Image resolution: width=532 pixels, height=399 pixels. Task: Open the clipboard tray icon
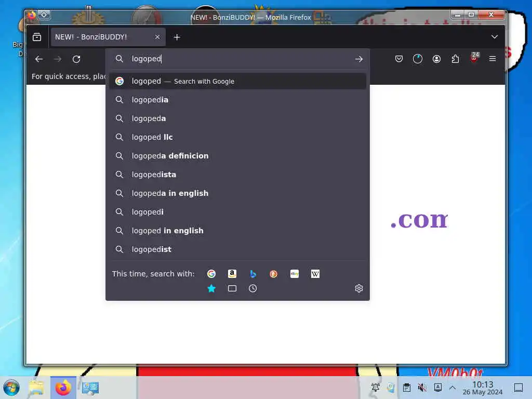tap(406, 387)
